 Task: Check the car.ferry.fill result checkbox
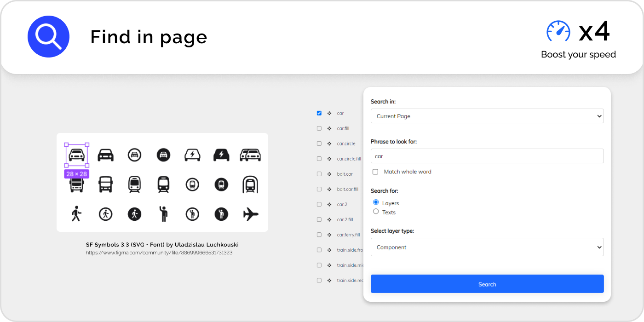coord(319,235)
